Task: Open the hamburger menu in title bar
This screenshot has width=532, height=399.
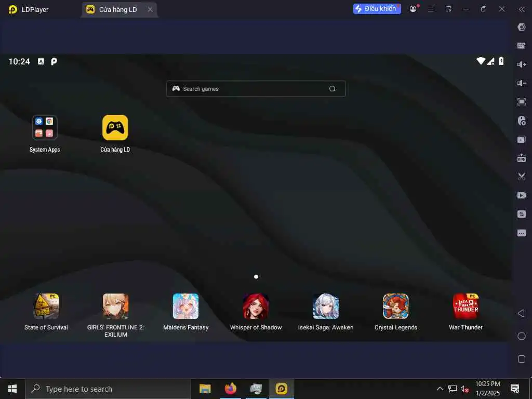Action: click(431, 9)
